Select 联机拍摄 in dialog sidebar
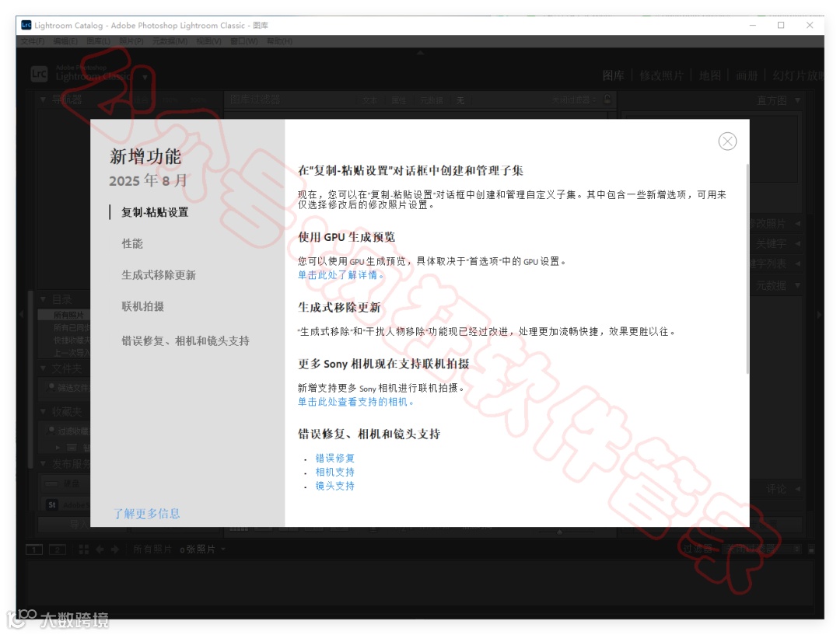 142,306
